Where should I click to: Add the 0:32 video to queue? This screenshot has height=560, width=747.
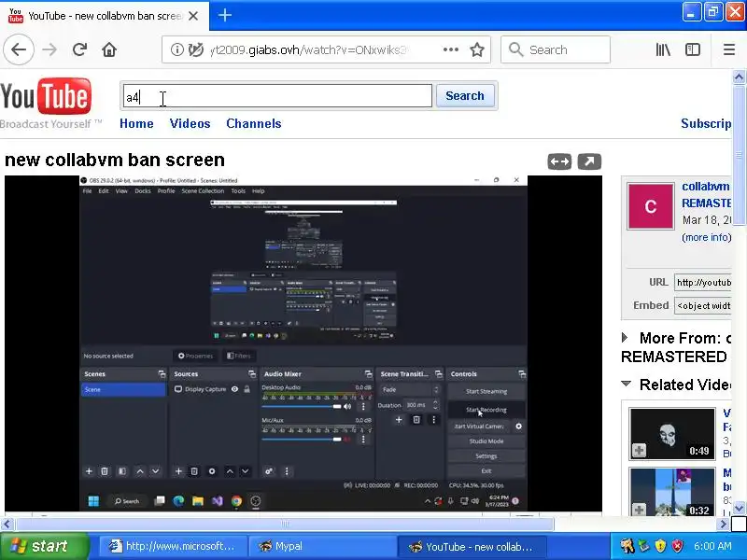pos(639,510)
